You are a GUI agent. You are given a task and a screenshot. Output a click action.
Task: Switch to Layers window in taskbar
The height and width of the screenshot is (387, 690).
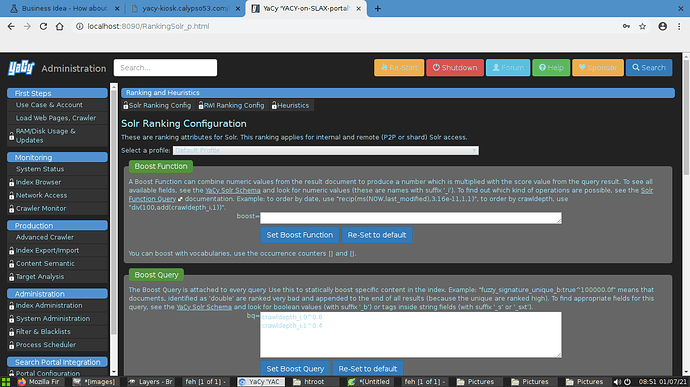(151, 382)
